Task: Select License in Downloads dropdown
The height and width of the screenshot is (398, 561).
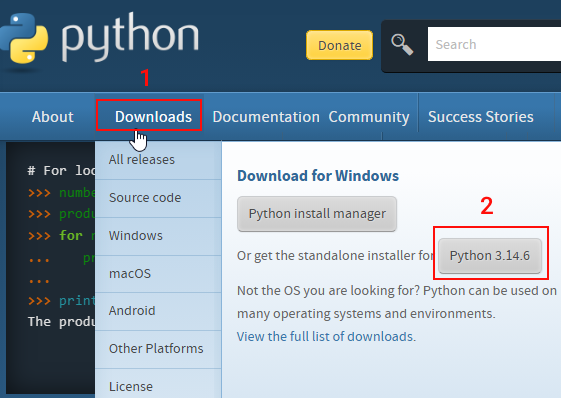Action: [x=158, y=384]
